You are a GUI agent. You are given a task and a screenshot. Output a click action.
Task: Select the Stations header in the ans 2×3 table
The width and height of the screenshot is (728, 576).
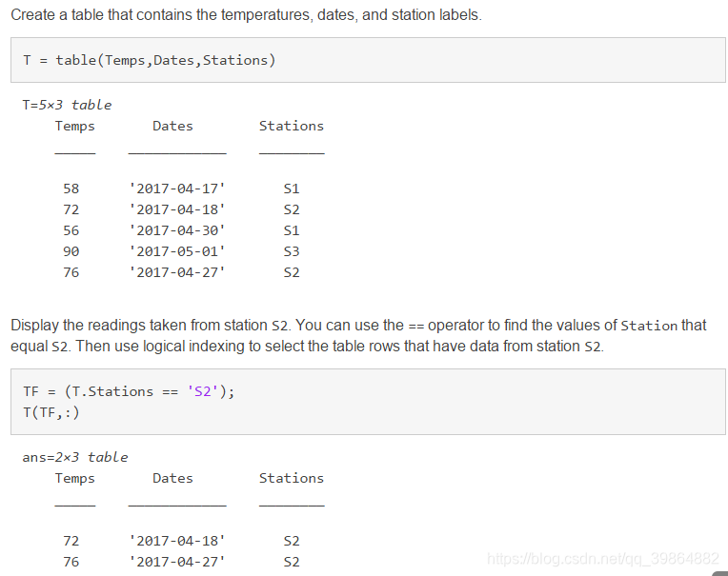(x=292, y=478)
